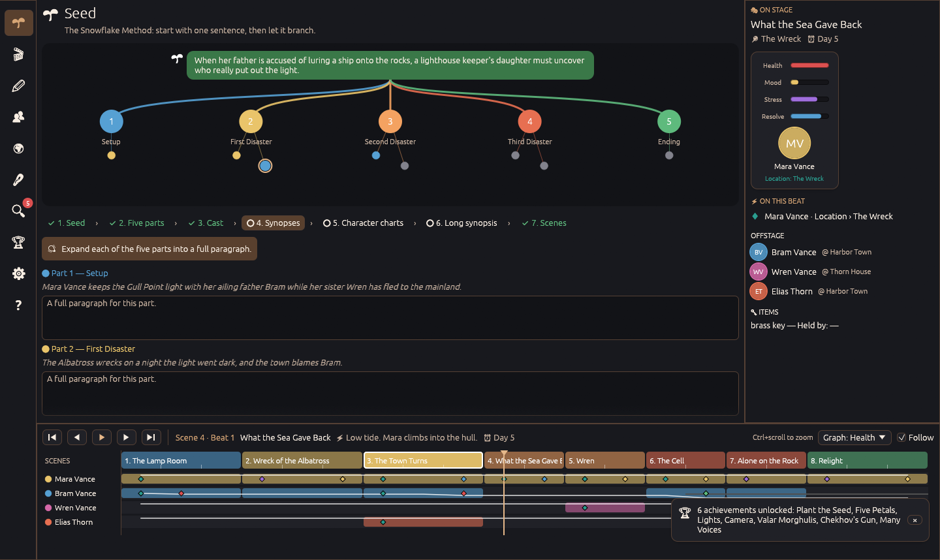
Task: Click the Part 1 Setup paragraph field
Action: (390, 318)
